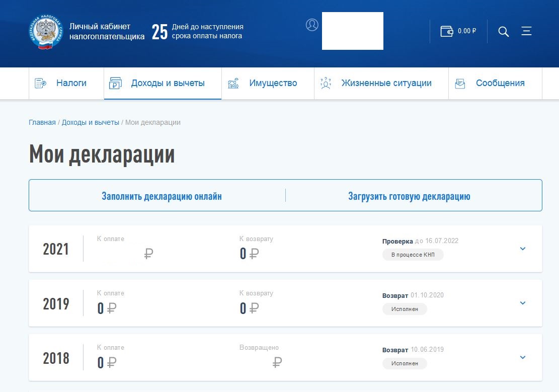The height and width of the screenshot is (392, 559).
Task: Click the Исполнен badge for 2018
Action: click(x=405, y=363)
